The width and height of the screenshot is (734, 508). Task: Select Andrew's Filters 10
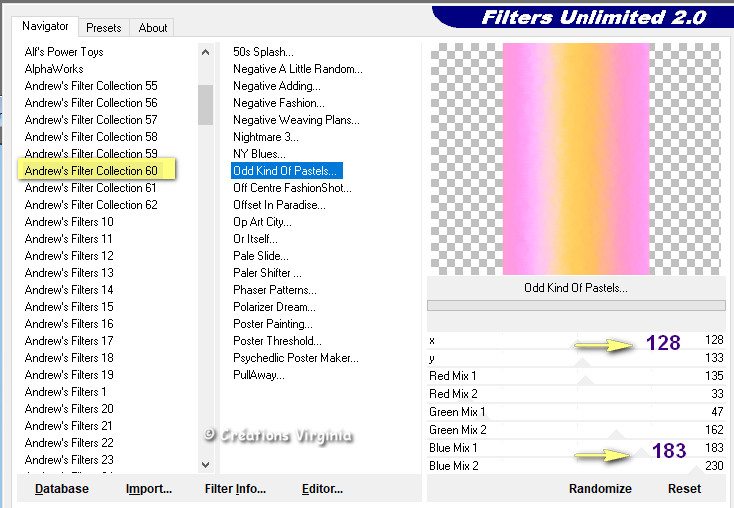pos(69,222)
